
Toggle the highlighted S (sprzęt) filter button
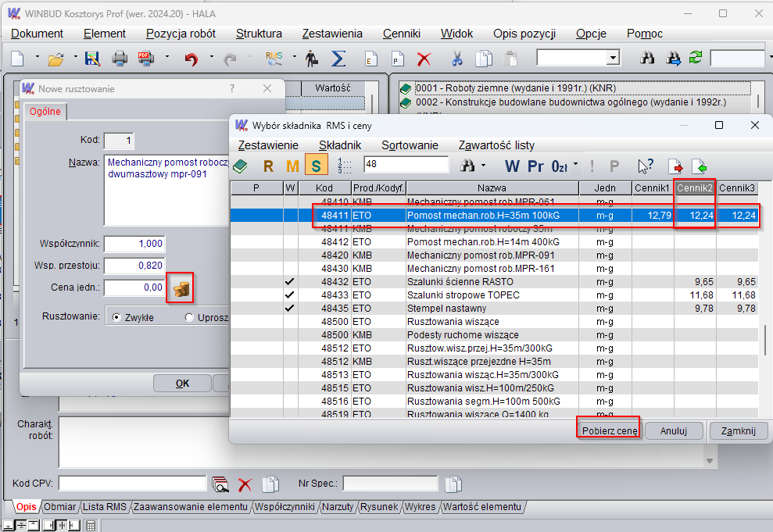point(317,165)
